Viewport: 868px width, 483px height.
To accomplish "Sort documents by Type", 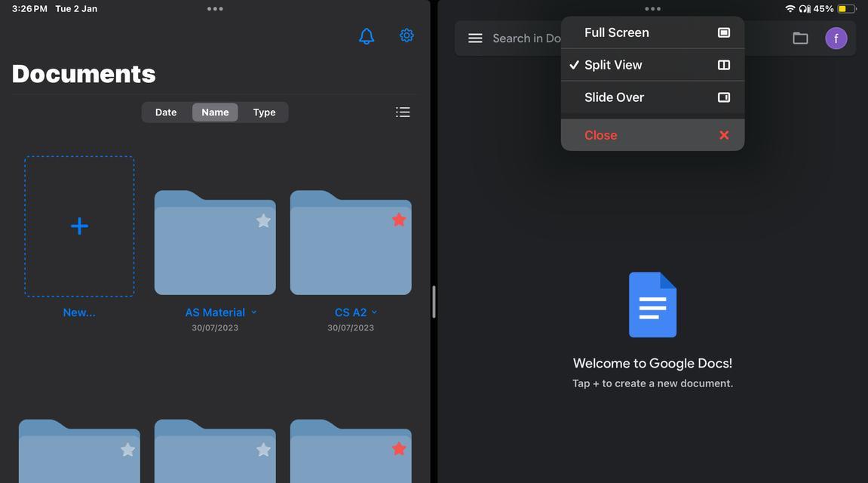I will pos(264,112).
